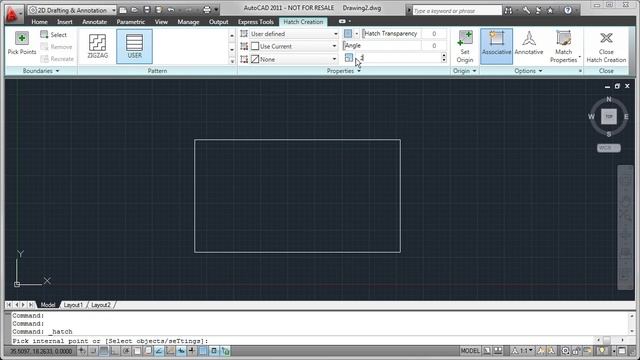Click the ViewCube TOP face
The width and height of the screenshot is (640, 360).
click(x=609, y=116)
